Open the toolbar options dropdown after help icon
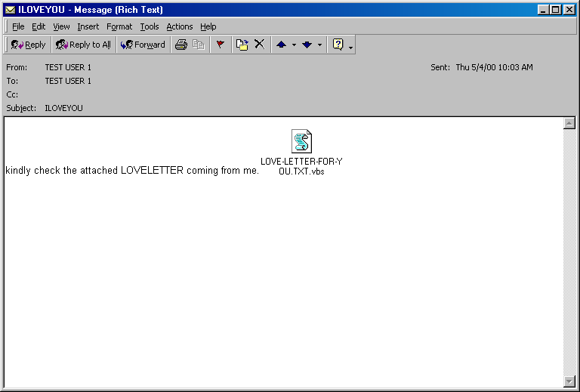Viewport: 580px width, 392px height. [x=351, y=46]
